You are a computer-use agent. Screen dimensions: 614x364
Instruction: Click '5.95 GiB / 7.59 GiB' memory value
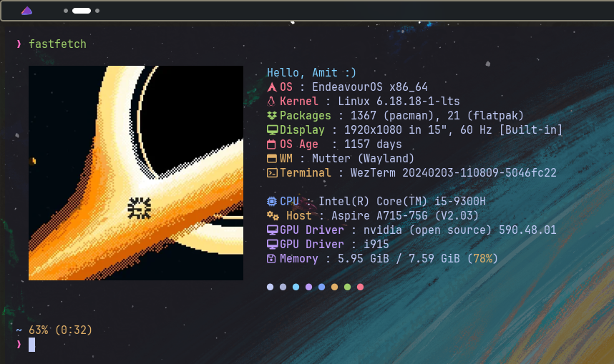click(399, 259)
